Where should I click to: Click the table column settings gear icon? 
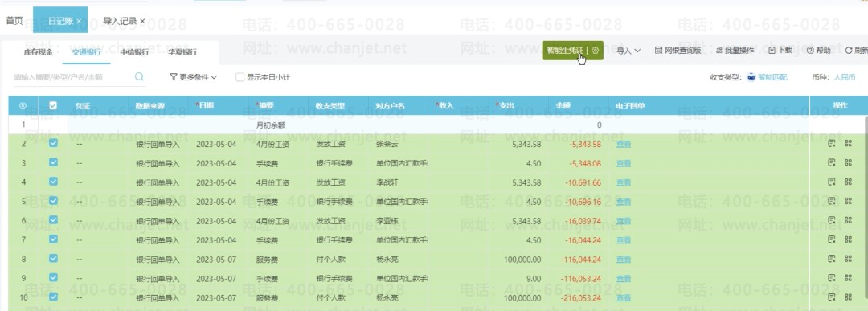click(23, 106)
